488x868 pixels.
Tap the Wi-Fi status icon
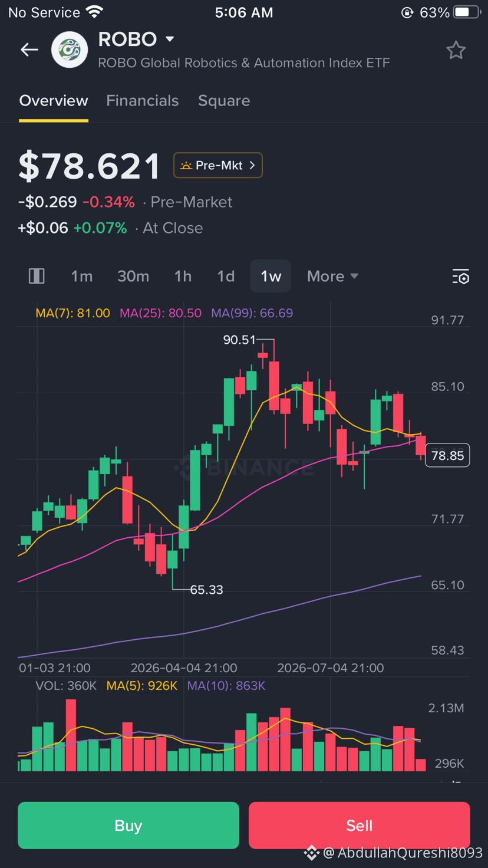coord(94,12)
